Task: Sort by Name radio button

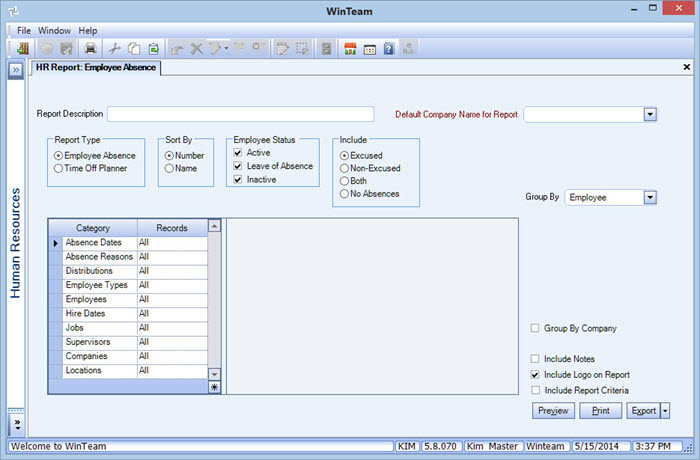Action: [181, 168]
